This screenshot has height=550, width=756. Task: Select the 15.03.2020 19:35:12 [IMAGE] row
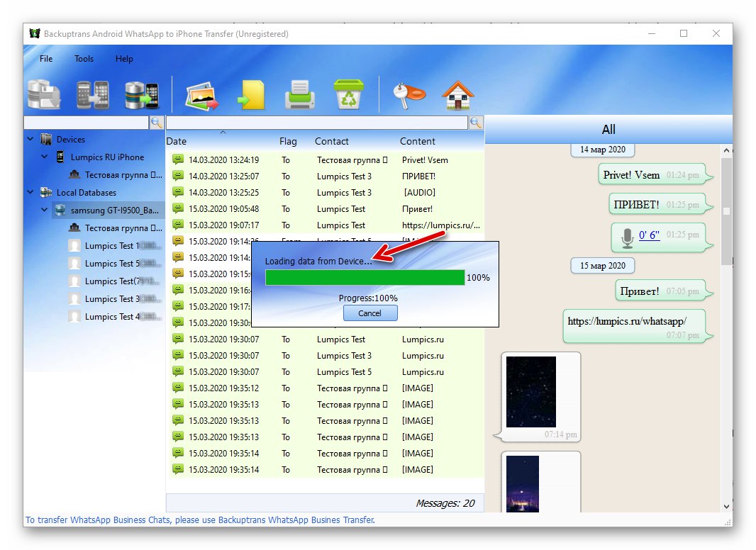(x=325, y=388)
